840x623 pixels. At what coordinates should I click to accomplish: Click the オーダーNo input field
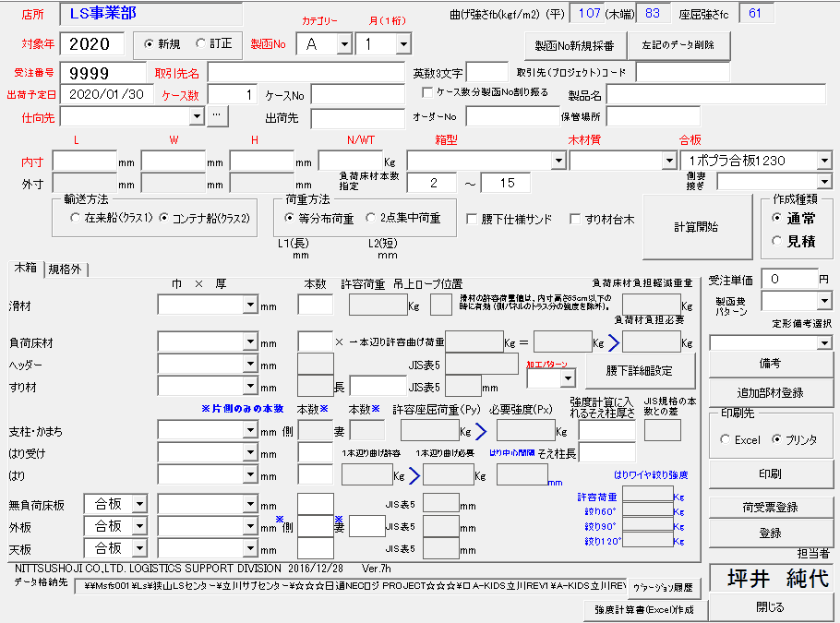point(512,116)
